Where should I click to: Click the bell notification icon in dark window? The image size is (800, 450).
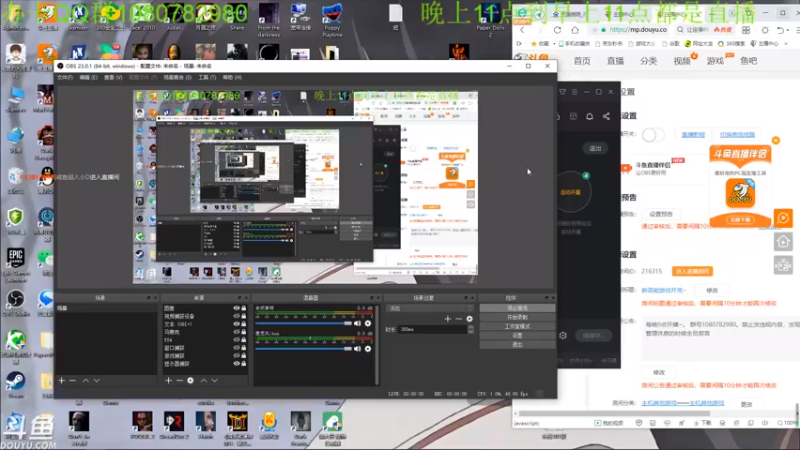click(x=589, y=116)
